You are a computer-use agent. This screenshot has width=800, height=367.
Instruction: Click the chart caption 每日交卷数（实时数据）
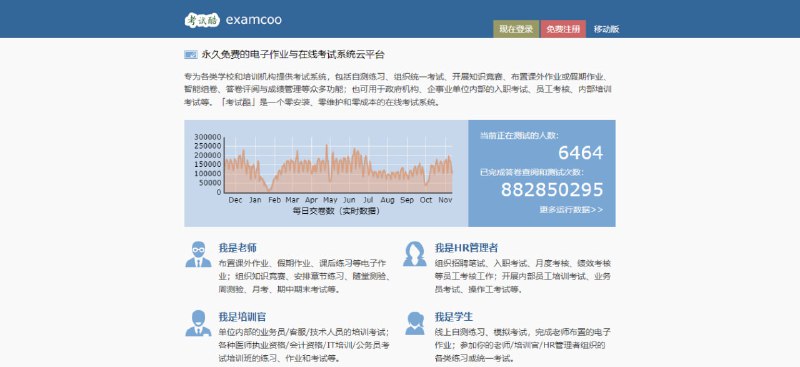click(x=336, y=211)
